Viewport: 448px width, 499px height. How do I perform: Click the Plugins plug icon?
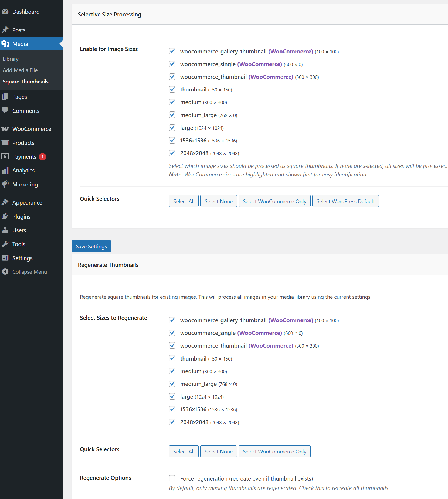(x=5, y=216)
